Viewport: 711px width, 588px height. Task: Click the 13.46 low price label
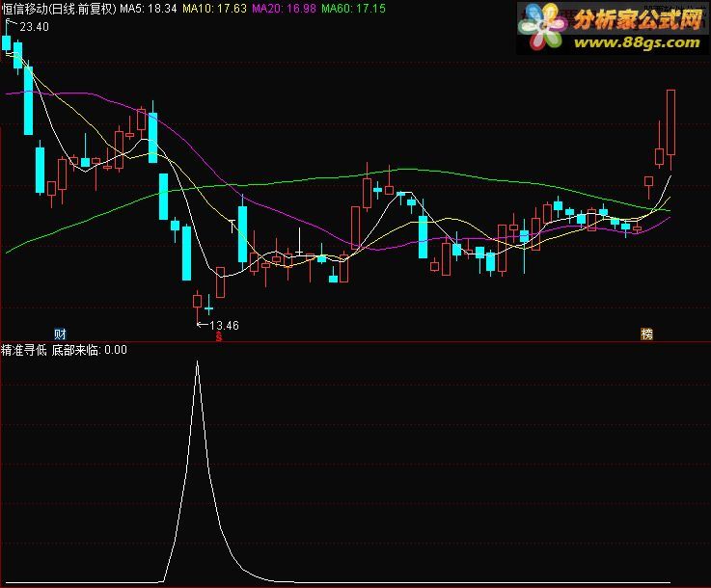click(x=225, y=325)
